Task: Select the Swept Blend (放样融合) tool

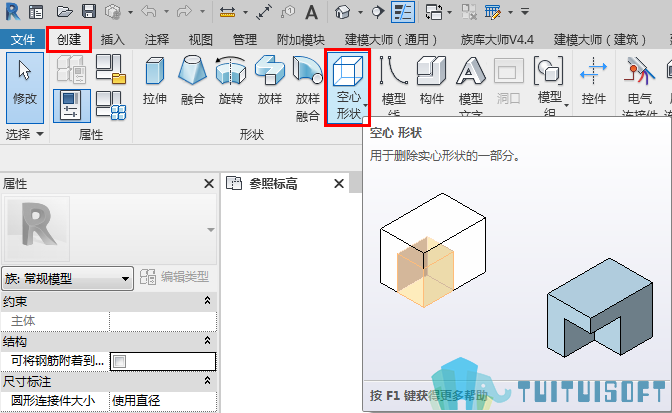Action: pyautogui.click(x=308, y=89)
